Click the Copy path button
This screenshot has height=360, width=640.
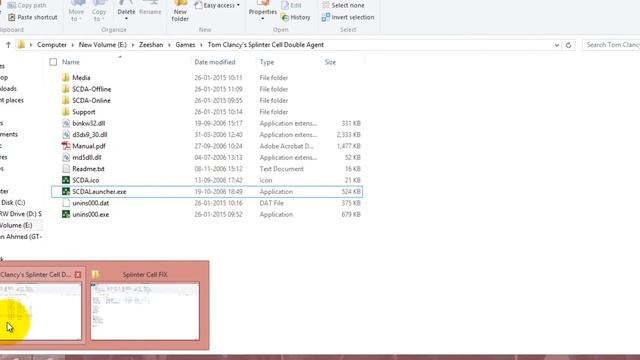(x=27, y=5)
